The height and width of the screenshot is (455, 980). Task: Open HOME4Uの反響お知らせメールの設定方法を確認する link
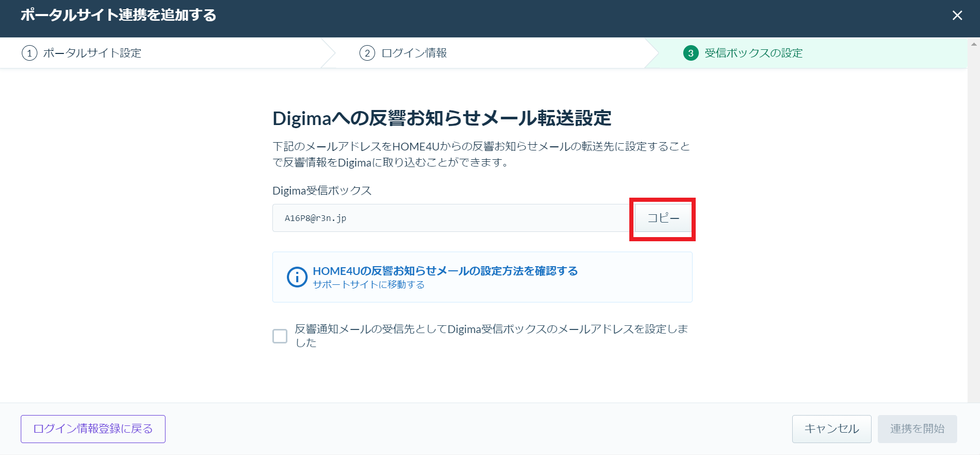pos(445,271)
